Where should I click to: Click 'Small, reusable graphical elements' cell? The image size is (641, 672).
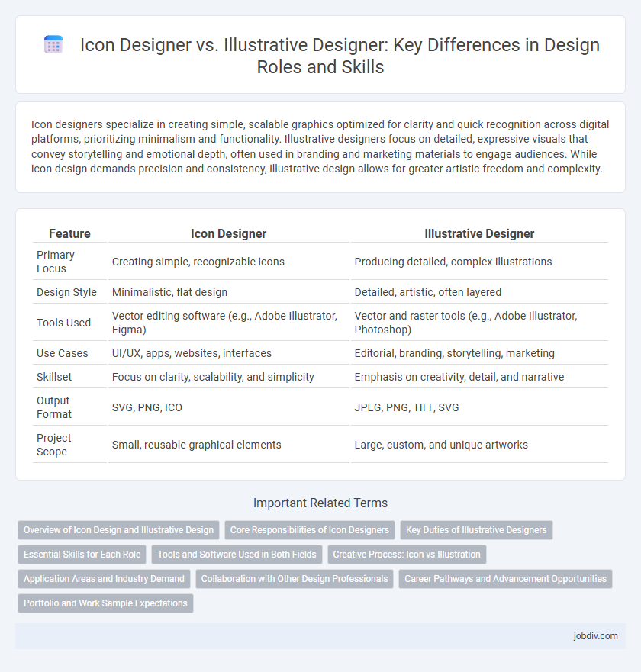pyautogui.click(x=228, y=445)
